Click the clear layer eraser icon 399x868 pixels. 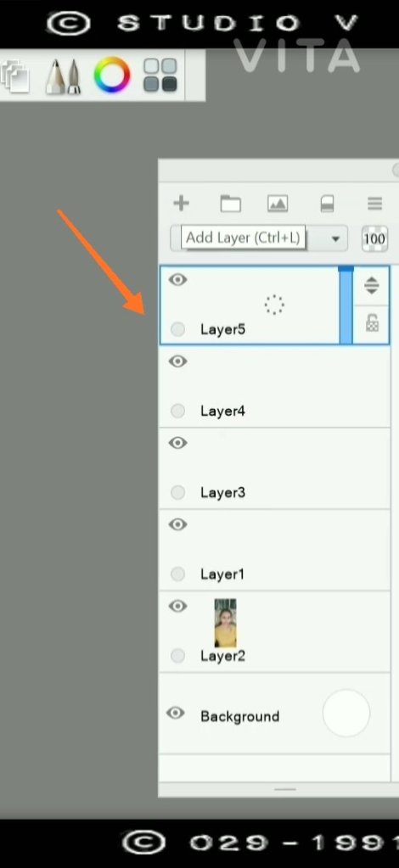coord(327,204)
